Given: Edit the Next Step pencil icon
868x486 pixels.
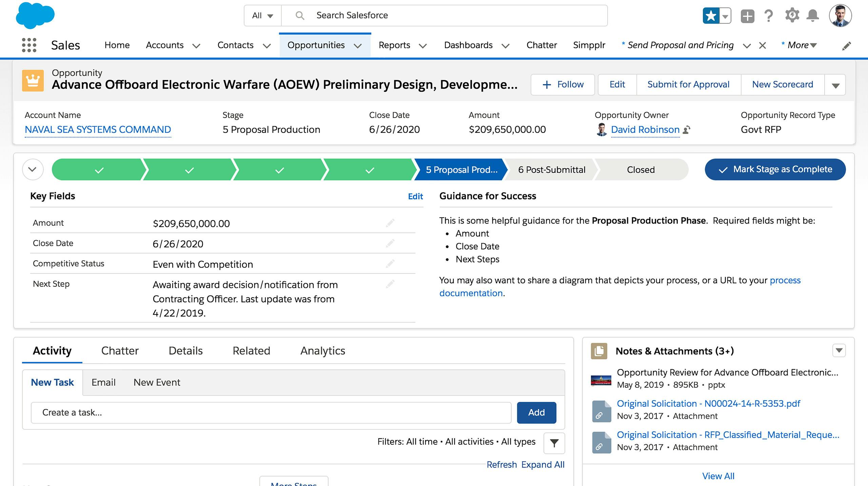Looking at the screenshot, I should pyautogui.click(x=390, y=284).
